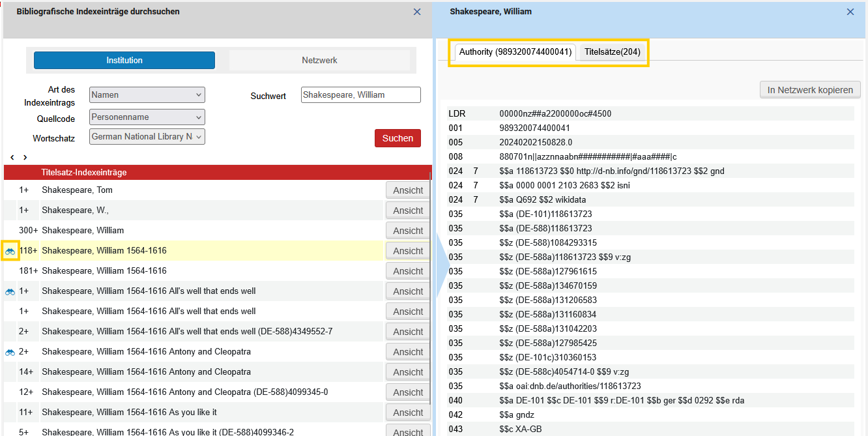Click field 035 '$$z (DE-588)1084293315'
868x436 pixels.
click(x=548, y=243)
